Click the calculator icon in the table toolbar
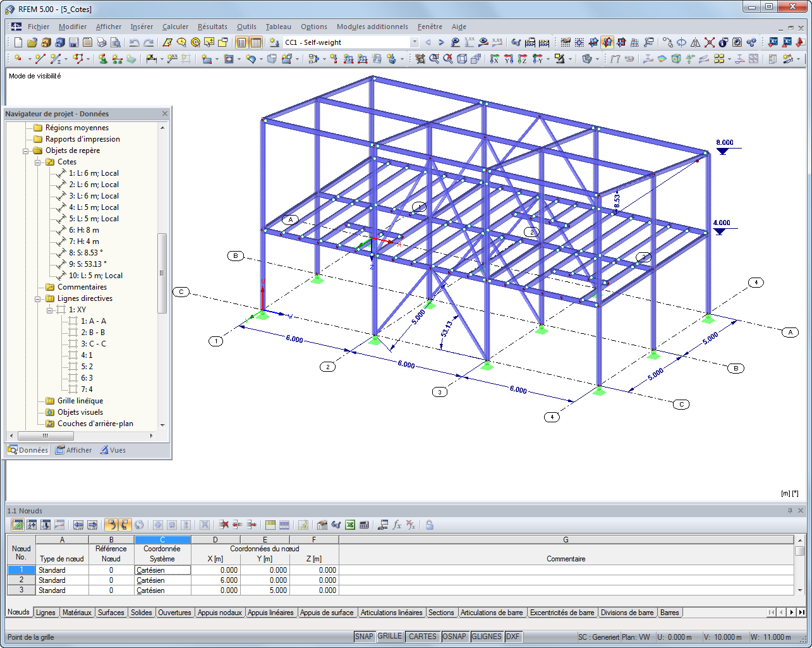The width and height of the screenshot is (812, 648). (x=364, y=525)
